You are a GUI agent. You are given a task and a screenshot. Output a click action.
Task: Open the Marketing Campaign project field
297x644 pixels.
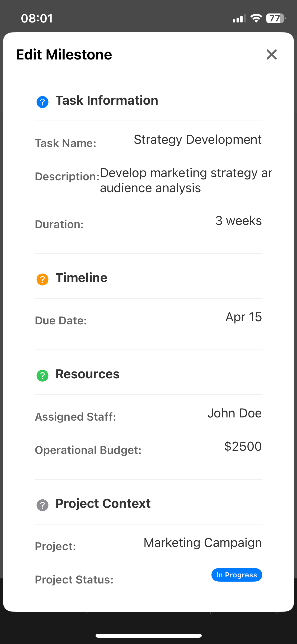(202, 543)
